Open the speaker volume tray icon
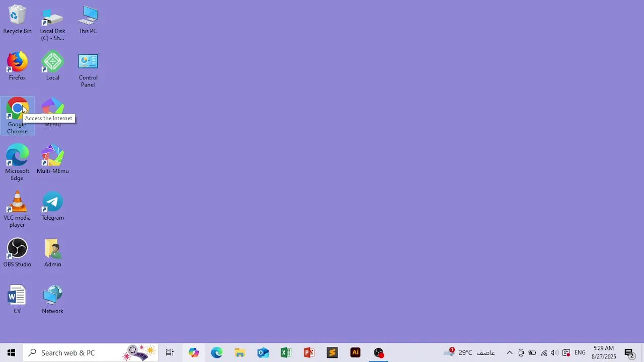Viewport: 644px width, 362px height. click(554, 352)
